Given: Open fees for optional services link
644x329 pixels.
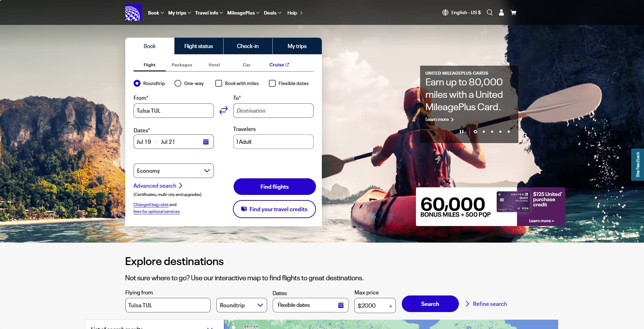Looking at the screenshot, I should pos(157,211).
